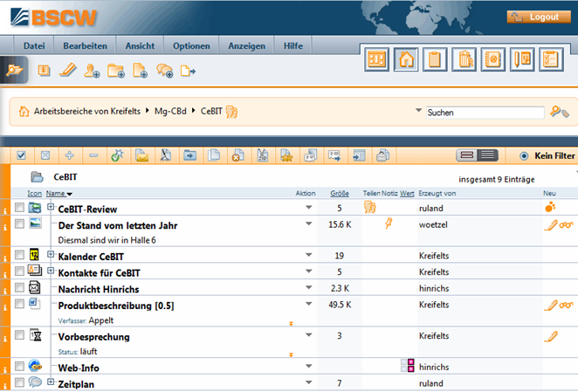The image size is (578, 392).
Task: Click the new document icon with the plus
Action: click(140, 71)
